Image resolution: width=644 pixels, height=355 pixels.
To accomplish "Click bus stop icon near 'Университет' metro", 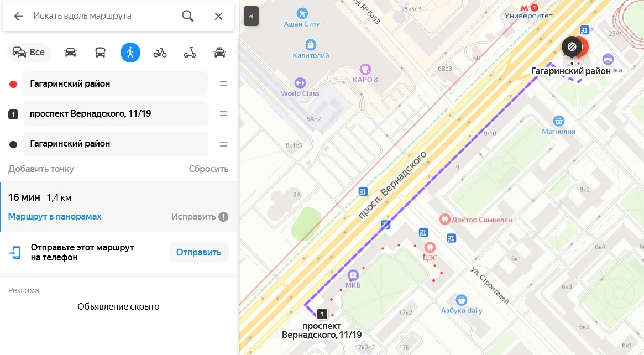I will coord(584,30).
